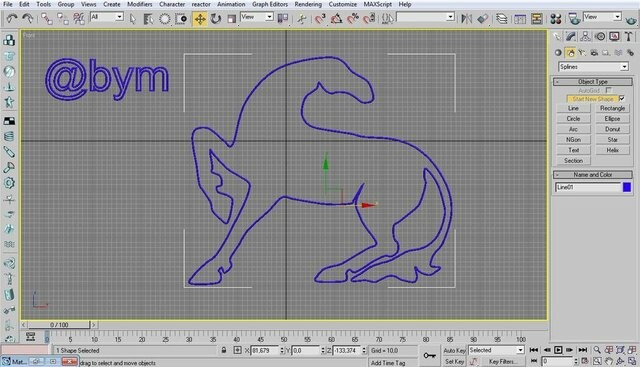
Task: Open the Layer Manager
Action: point(502,18)
